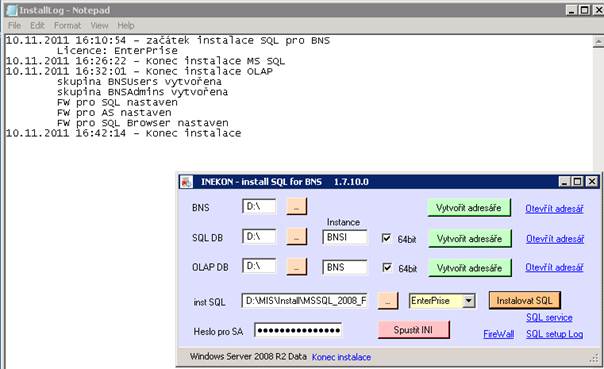Open the File menu in Notepad
Image resolution: width=604 pixels, height=369 pixels.
(14, 25)
